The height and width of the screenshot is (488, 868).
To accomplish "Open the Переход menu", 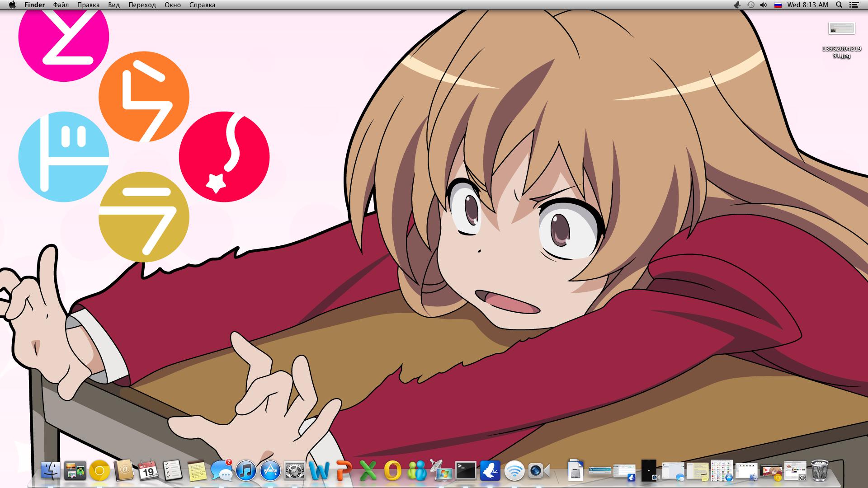I will [x=142, y=5].
